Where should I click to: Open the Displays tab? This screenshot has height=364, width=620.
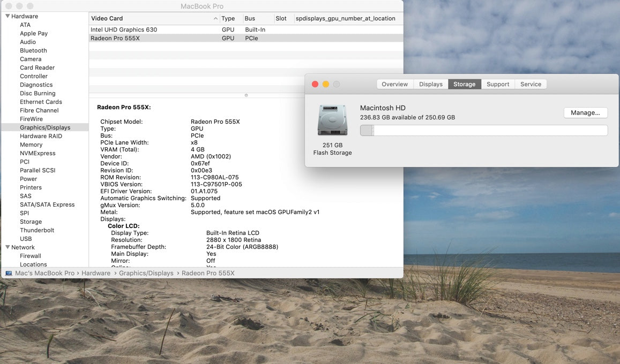point(431,84)
